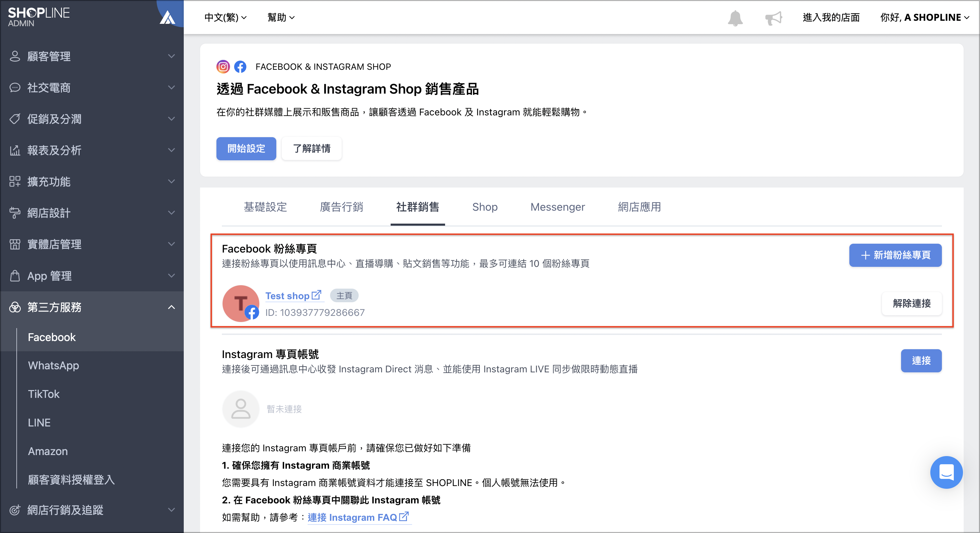Click the Test shop page avatar
This screenshot has width=980, height=533.
[x=241, y=304]
